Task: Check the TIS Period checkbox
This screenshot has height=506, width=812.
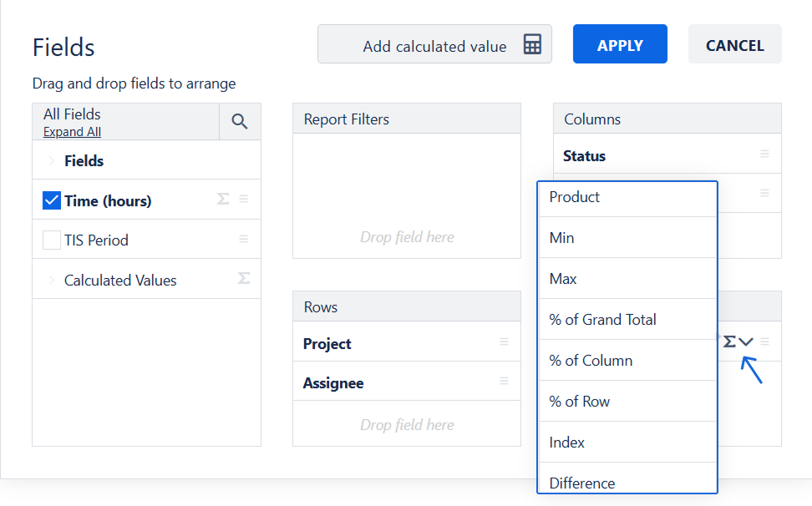Action: pyautogui.click(x=52, y=240)
